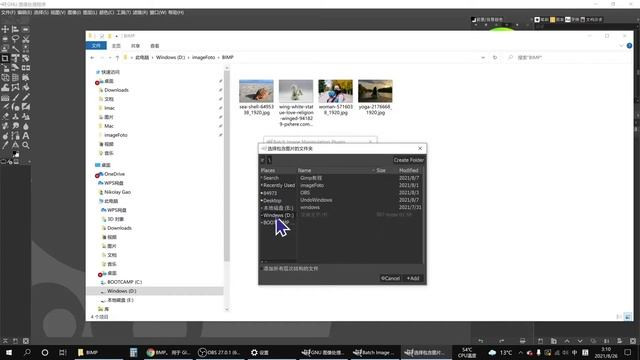Image resolution: width=640 pixels, height=360 pixels.
Task: Select the Paths tool
Action: coord(15,136)
